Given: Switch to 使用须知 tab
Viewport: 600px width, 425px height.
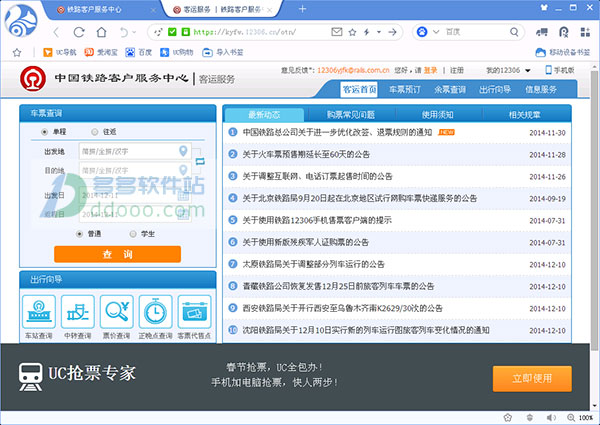Looking at the screenshot, I should (x=438, y=114).
